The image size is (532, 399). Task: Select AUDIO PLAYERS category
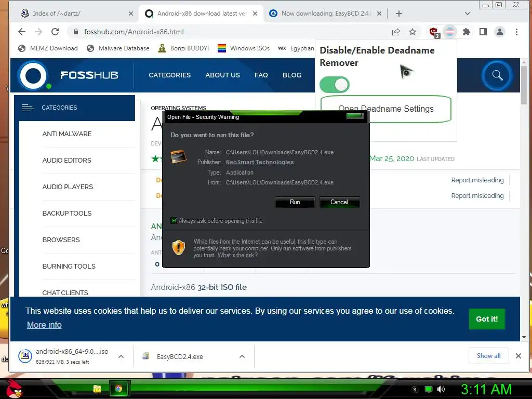pyautogui.click(x=68, y=187)
